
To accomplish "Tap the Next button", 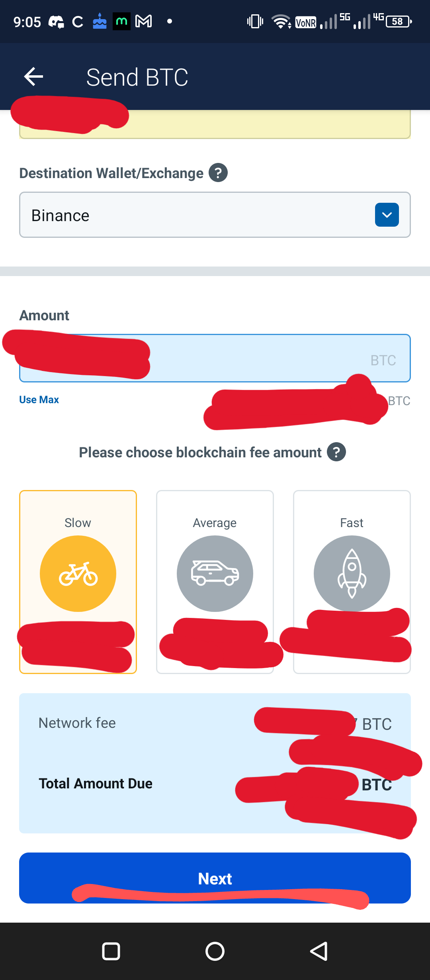I will [215, 878].
